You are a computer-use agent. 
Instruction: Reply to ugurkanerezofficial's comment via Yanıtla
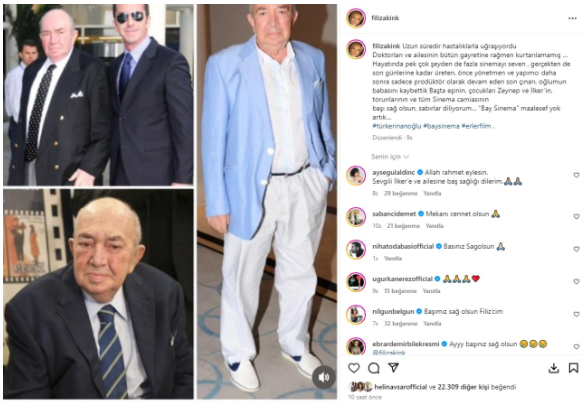click(431, 291)
